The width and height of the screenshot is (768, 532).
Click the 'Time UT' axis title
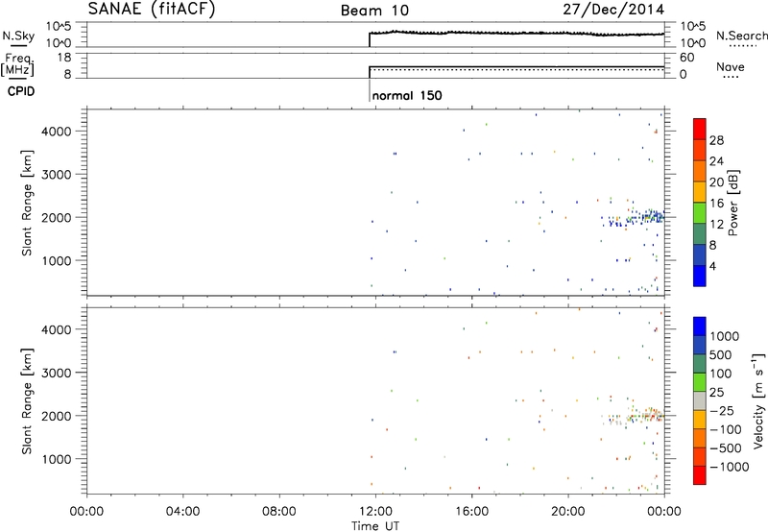click(x=375, y=526)
